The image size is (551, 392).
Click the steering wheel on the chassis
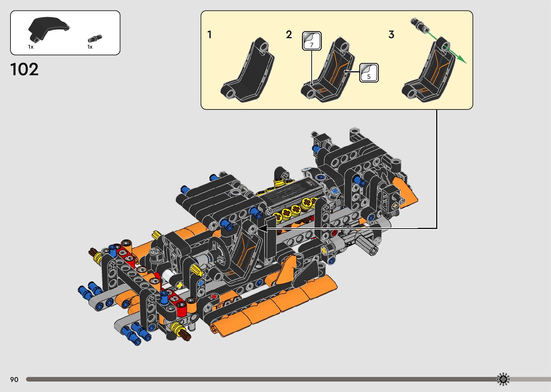pos(218,254)
